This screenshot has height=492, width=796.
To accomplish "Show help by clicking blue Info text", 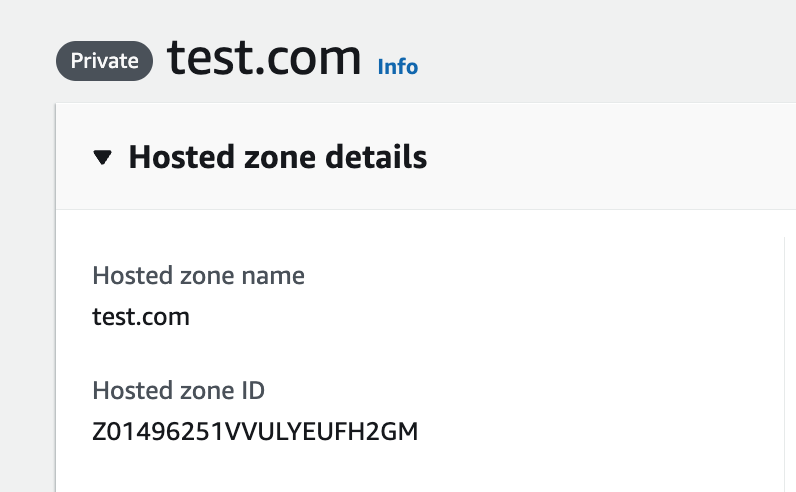I will 397,67.
